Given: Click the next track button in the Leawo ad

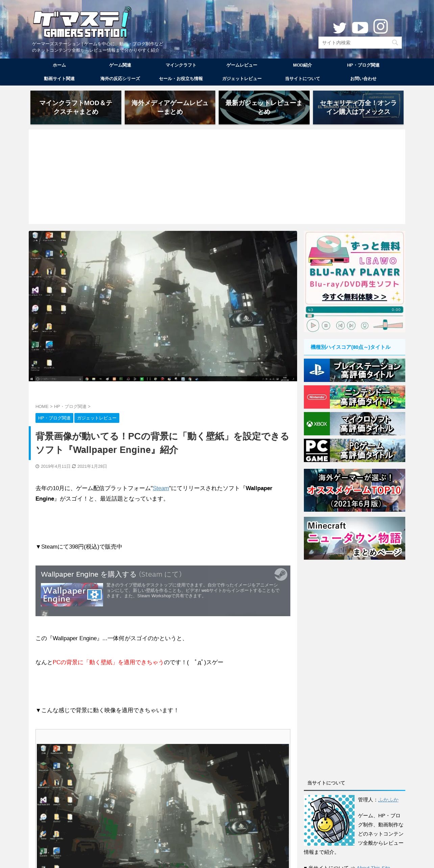Looking at the screenshot, I should (352, 325).
